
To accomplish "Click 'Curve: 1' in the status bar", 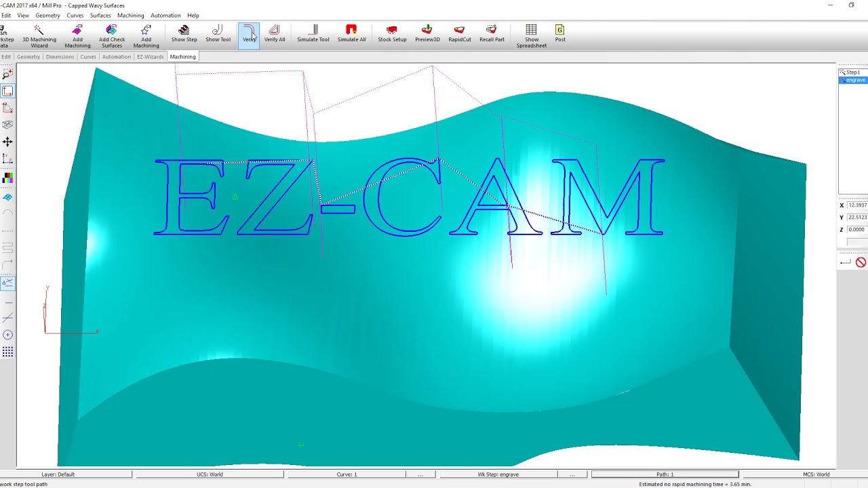I will point(347,474).
